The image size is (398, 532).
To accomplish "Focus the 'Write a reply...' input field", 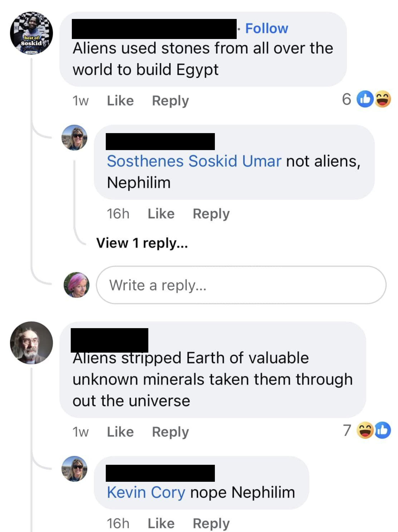I will coord(241,285).
